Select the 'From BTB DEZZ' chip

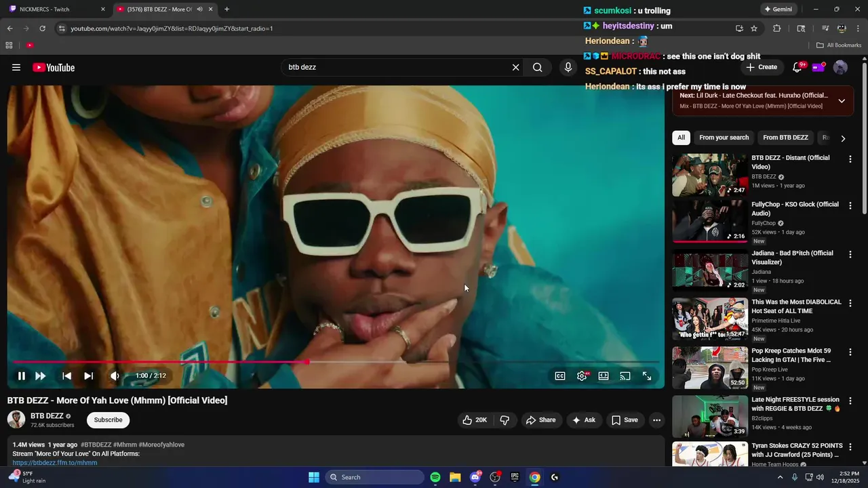(x=785, y=138)
